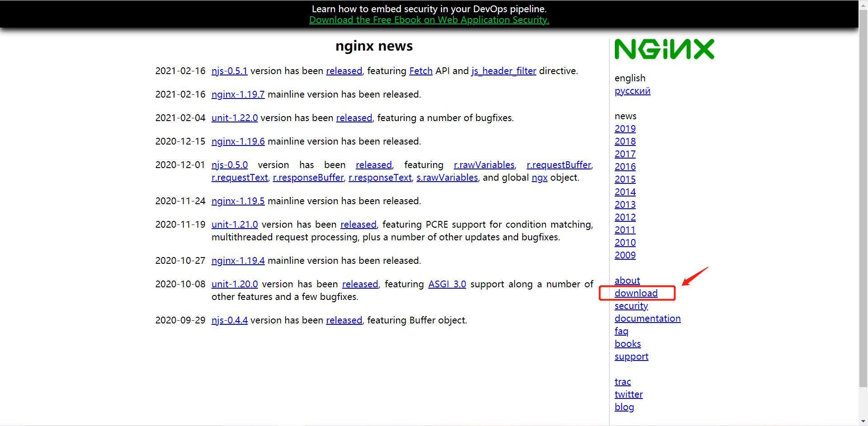The height and width of the screenshot is (426, 868).
Task: Click the NGINX logo
Action: [664, 49]
